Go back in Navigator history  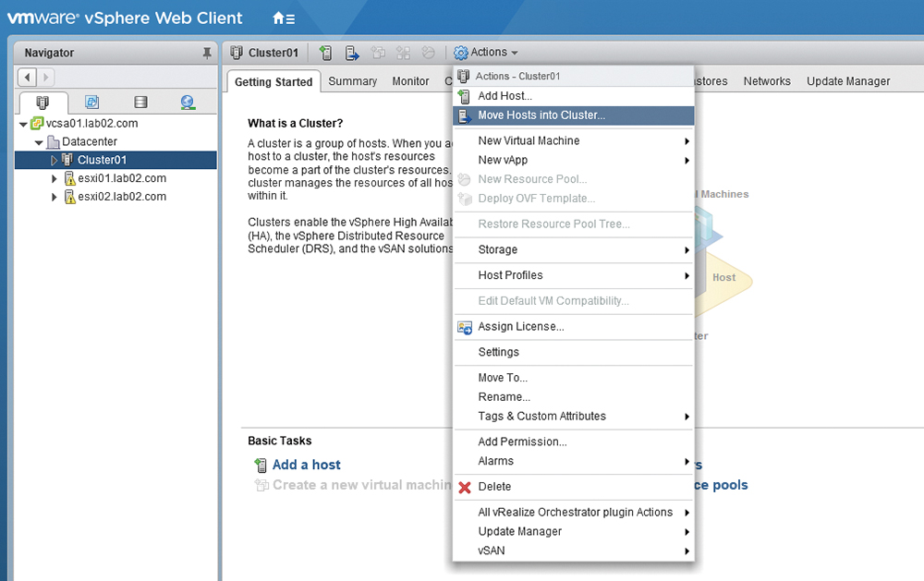(x=27, y=78)
